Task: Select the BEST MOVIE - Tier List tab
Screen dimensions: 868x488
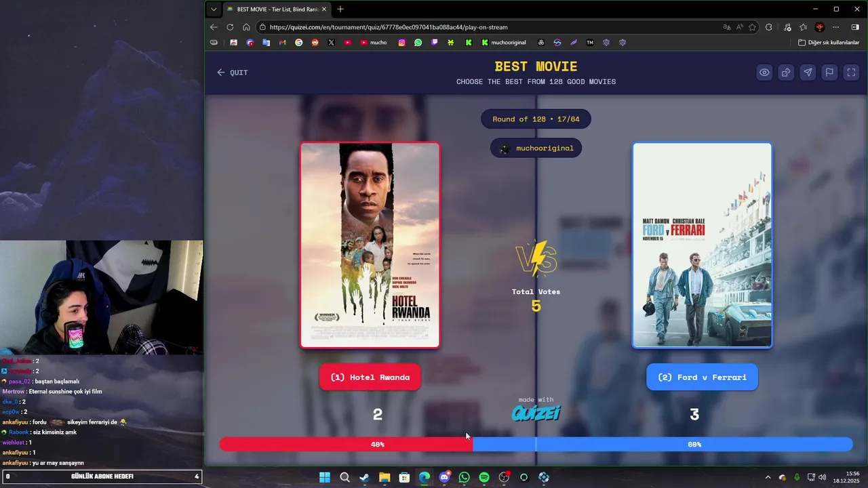Action: click(277, 9)
